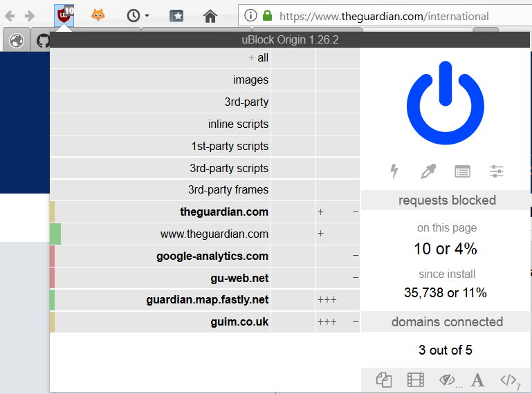
Task: Click local rule cell for "images"
Action: coord(338,80)
